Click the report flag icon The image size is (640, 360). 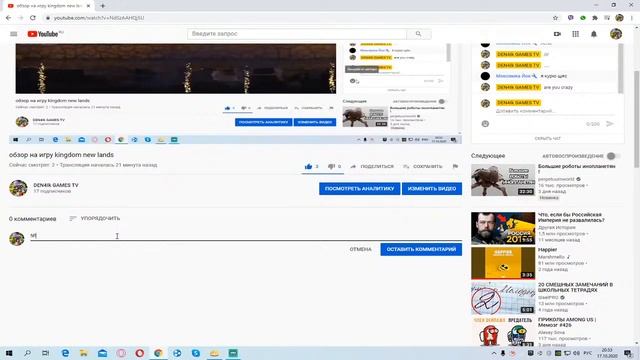(x=455, y=166)
